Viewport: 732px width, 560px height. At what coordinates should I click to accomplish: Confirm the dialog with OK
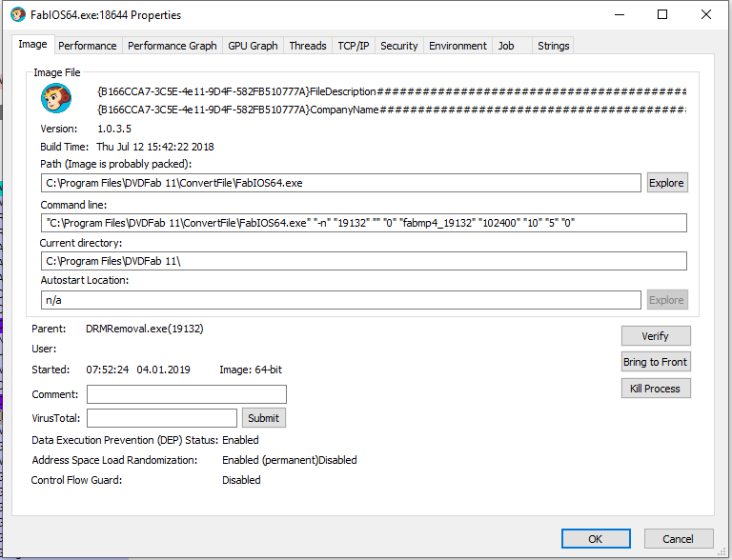(x=596, y=539)
